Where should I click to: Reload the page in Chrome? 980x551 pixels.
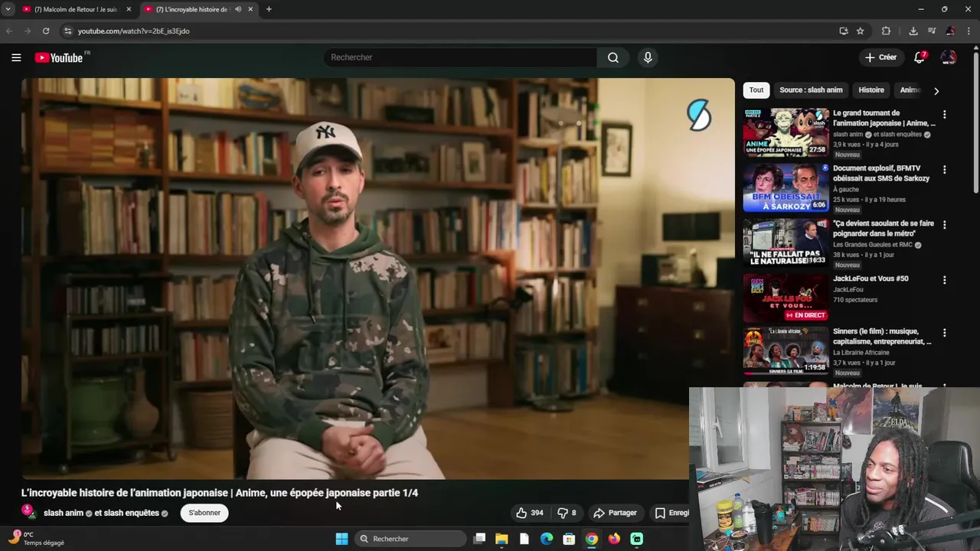(46, 31)
